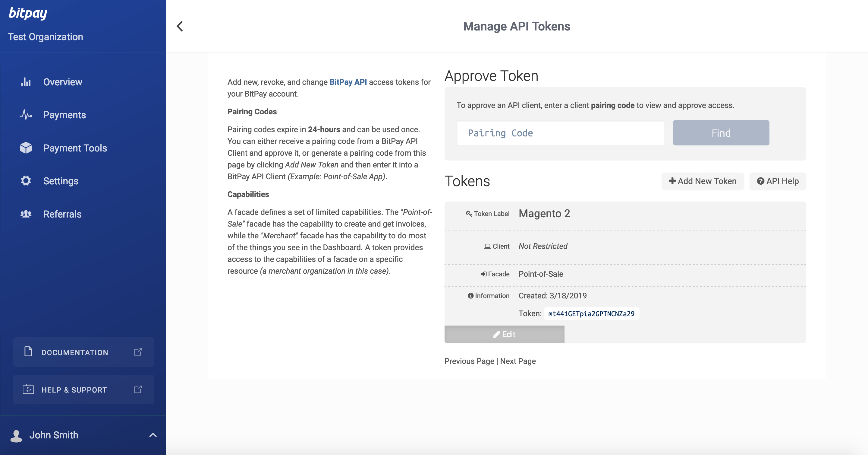The image size is (868, 455).
Task: Go to Next Page of tokens
Action: 518,361
